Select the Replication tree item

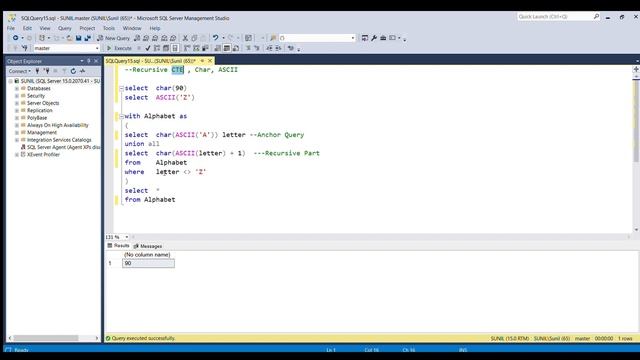pos(40,110)
